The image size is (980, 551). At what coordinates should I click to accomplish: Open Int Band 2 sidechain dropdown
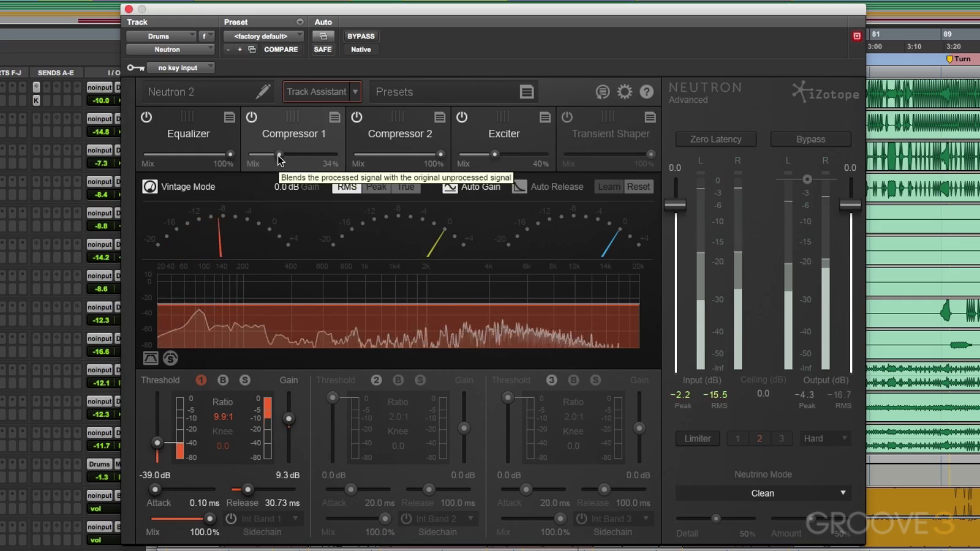(444, 519)
